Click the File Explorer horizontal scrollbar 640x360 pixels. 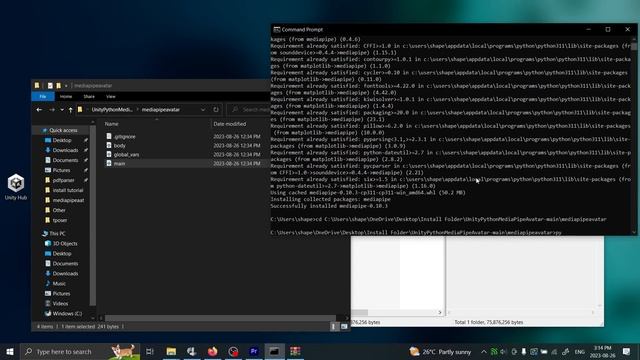pyautogui.click(x=220, y=318)
